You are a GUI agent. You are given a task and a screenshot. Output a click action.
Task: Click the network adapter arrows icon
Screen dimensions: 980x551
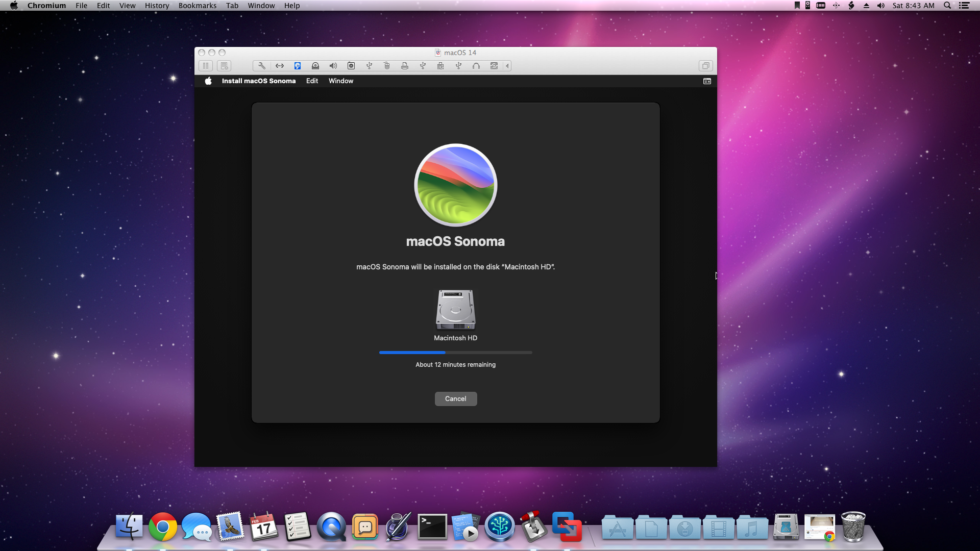point(280,66)
